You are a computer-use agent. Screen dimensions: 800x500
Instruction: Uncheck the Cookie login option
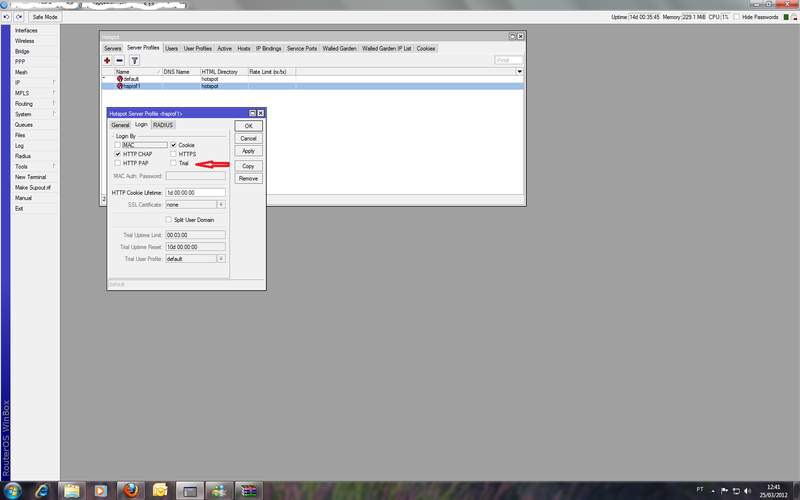pyautogui.click(x=173, y=145)
